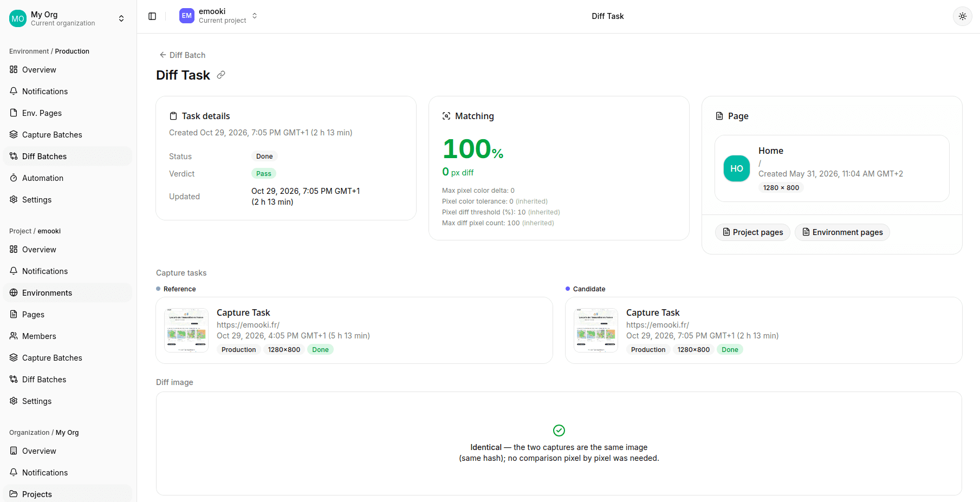The width and height of the screenshot is (980, 502).
Task: Click the Environment Settings gear icon
Action: pos(14,200)
